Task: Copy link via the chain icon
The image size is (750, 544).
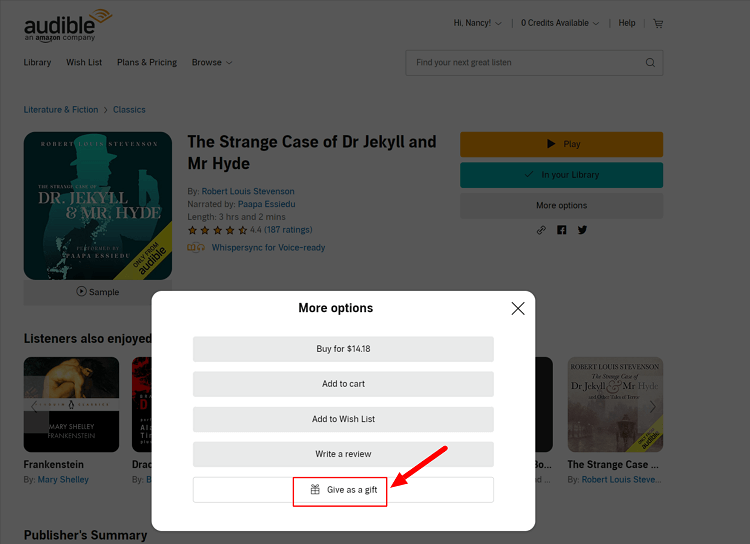Action: coord(541,230)
